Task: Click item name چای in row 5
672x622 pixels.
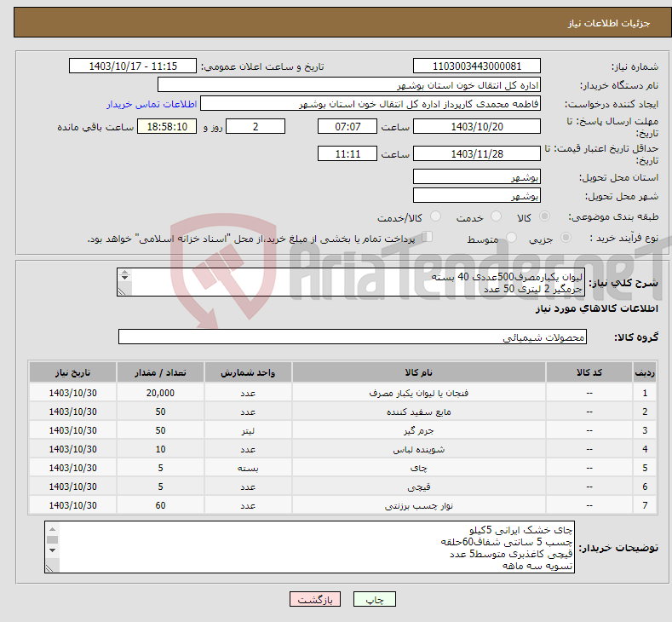Action: pos(419,468)
